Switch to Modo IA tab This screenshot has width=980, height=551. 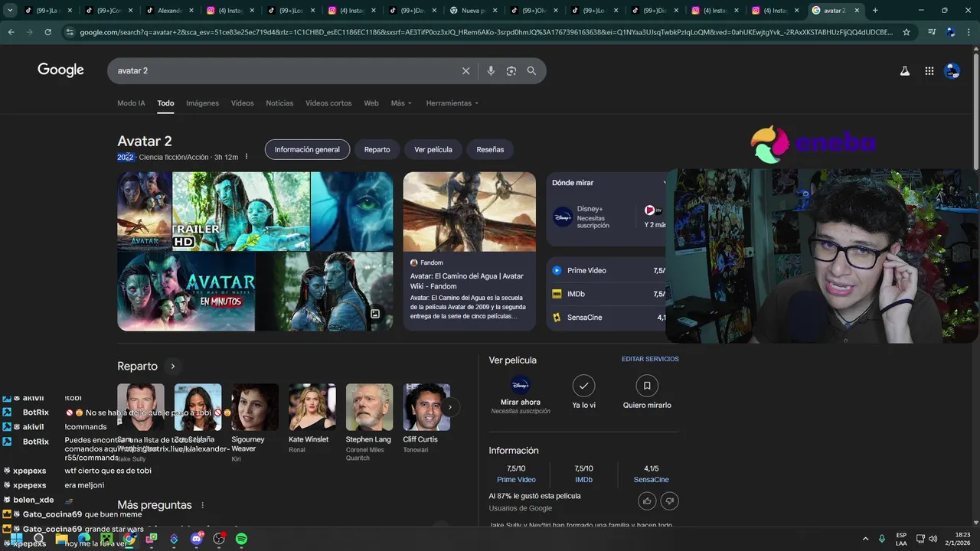click(x=131, y=103)
